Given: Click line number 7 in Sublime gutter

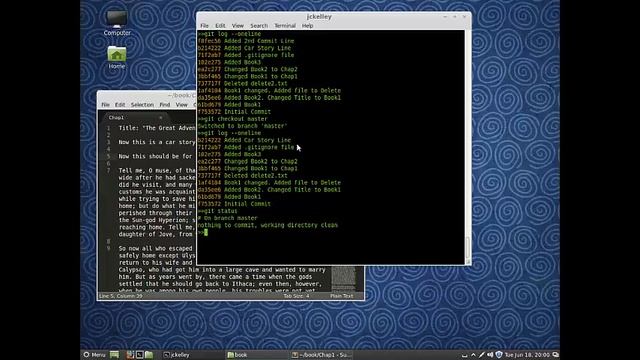Looking at the screenshot, I should click(x=109, y=171).
